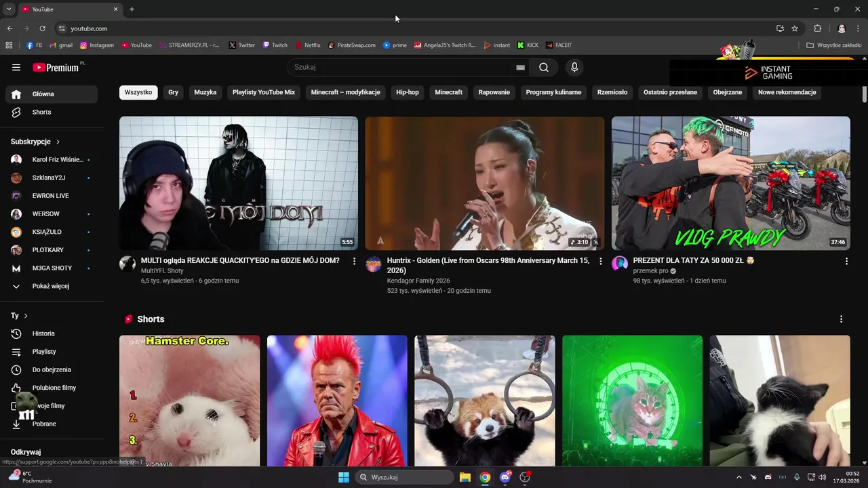The image size is (868, 488).
Task: Select the Muzyka filter chip
Action: tap(205, 92)
